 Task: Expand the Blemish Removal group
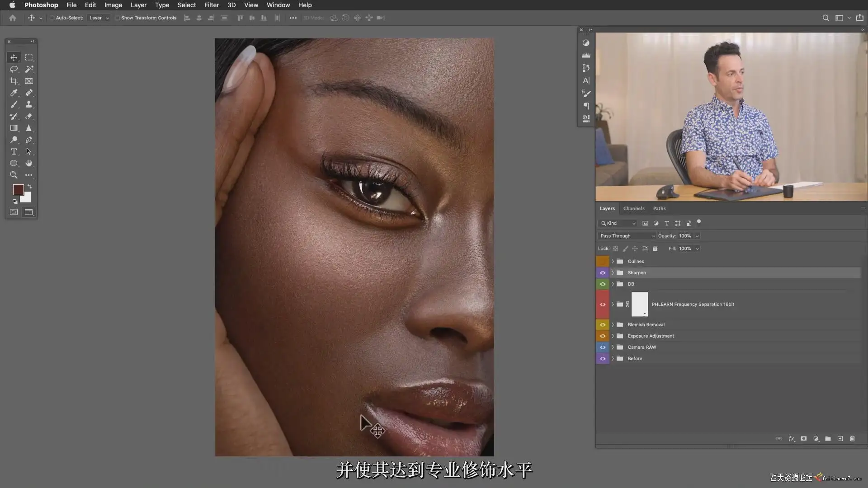click(x=613, y=325)
